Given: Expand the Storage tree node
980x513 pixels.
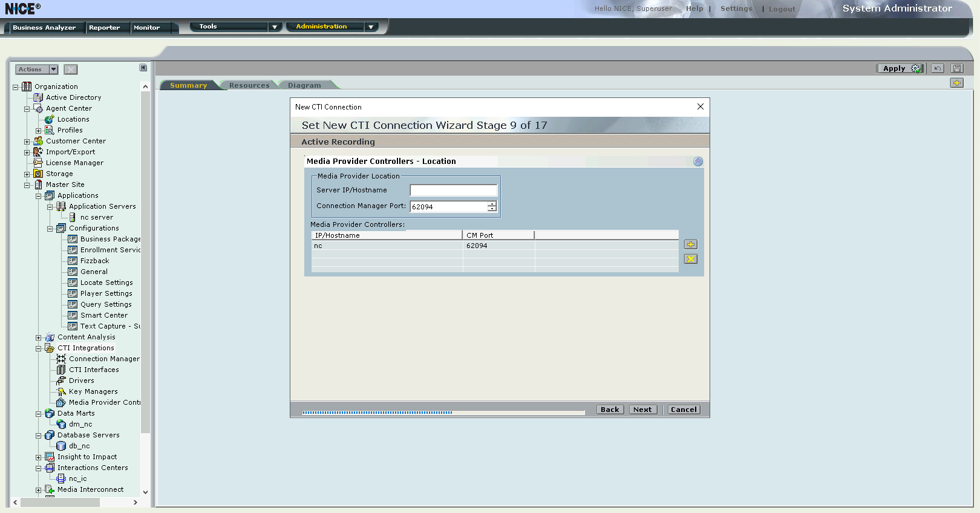Looking at the screenshot, I should [27, 174].
